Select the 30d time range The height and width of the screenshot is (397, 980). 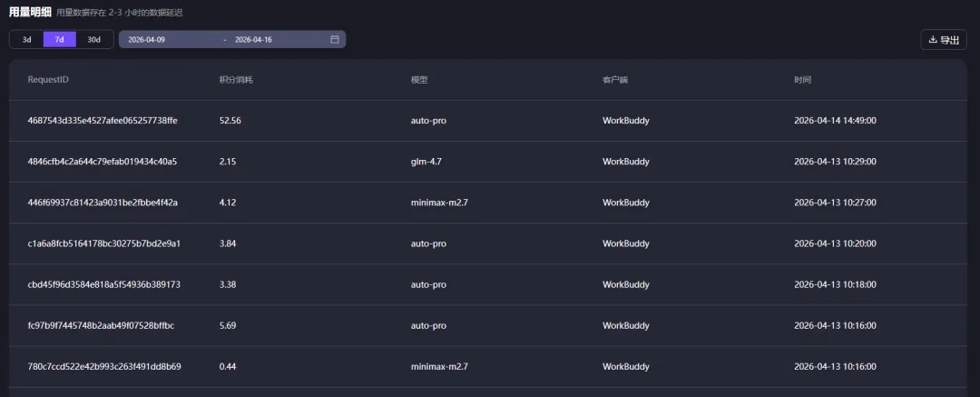pyautogui.click(x=93, y=40)
